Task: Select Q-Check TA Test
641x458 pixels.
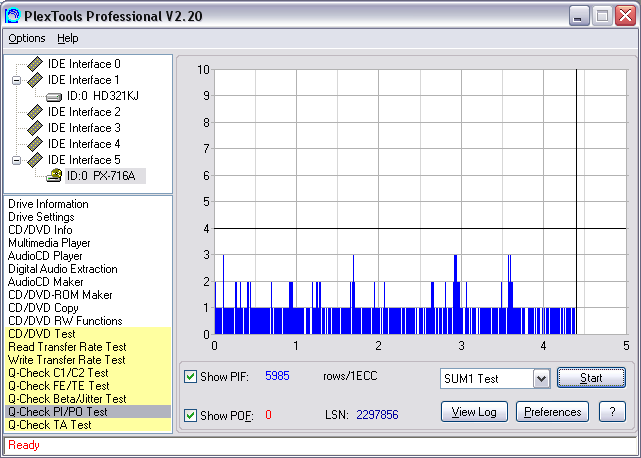Action: coord(88,425)
